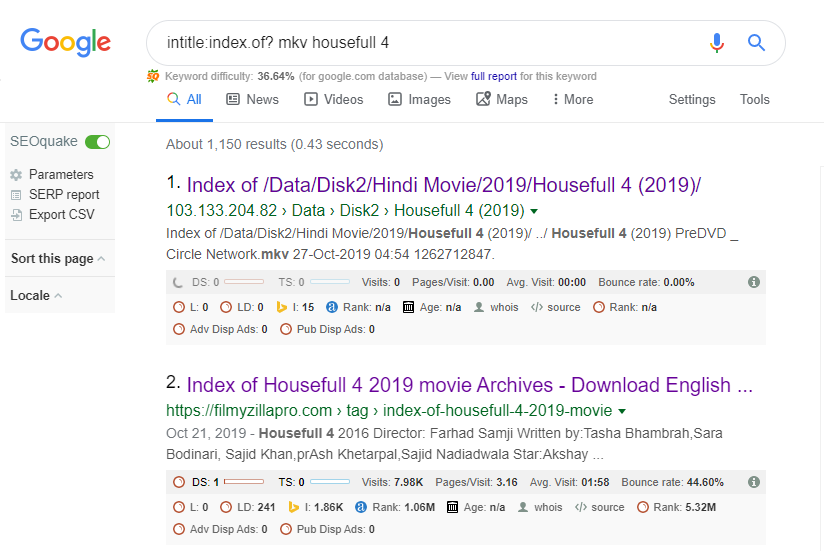Switch to the Maps tab
Image resolution: width=824 pixels, height=551 pixels.
[x=502, y=99]
